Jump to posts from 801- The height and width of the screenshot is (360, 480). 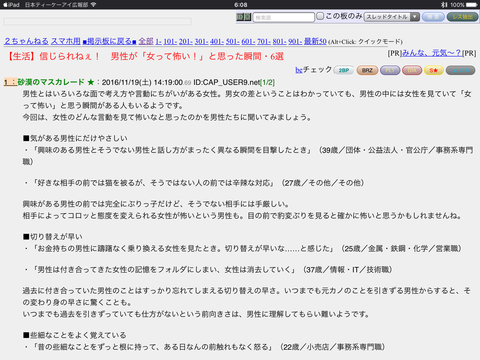pyautogui.click(x=279, y=41)
